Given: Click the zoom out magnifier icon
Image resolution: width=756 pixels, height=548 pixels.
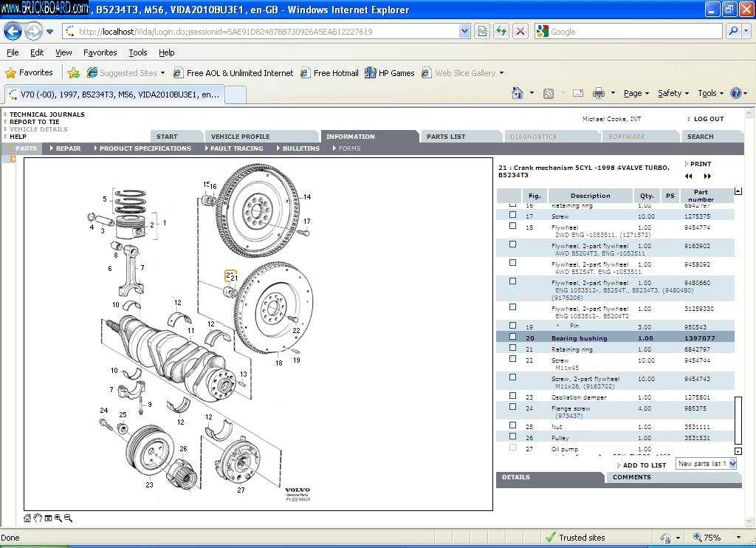Looking at the screenshot, I should pyautogui.click(x=68, y=518).
